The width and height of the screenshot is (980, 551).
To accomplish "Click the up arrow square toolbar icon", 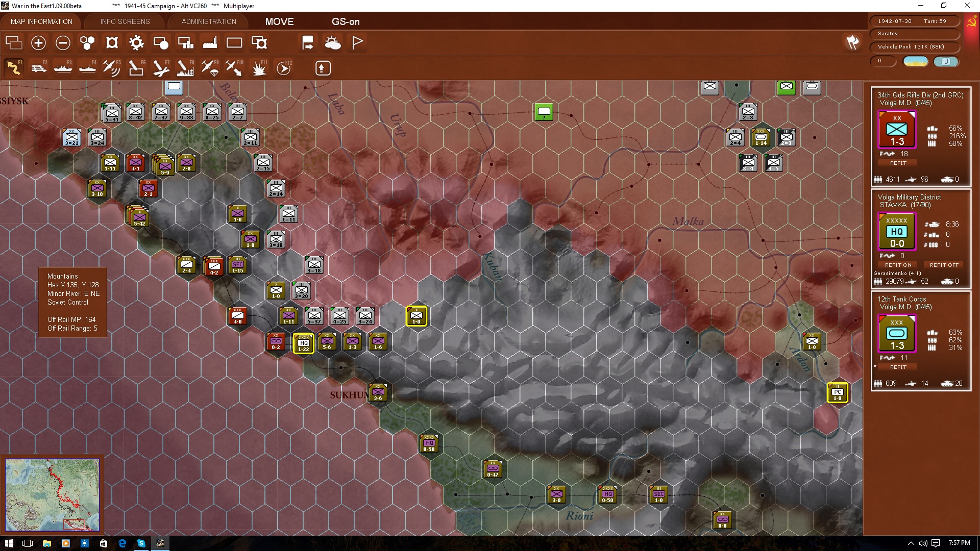I will [x=323, y=68].
